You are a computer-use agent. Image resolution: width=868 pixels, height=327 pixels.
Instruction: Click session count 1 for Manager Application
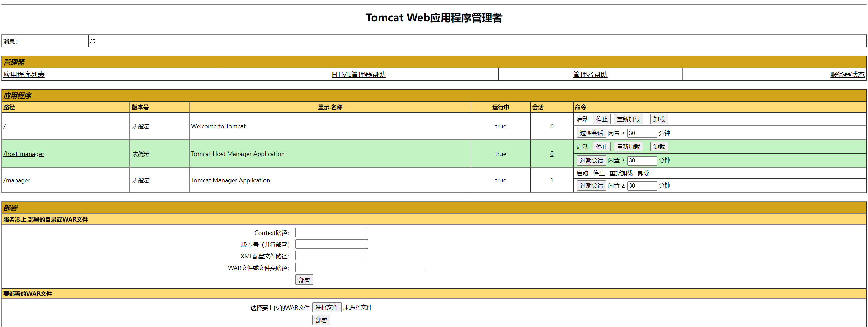coord(552,180)
